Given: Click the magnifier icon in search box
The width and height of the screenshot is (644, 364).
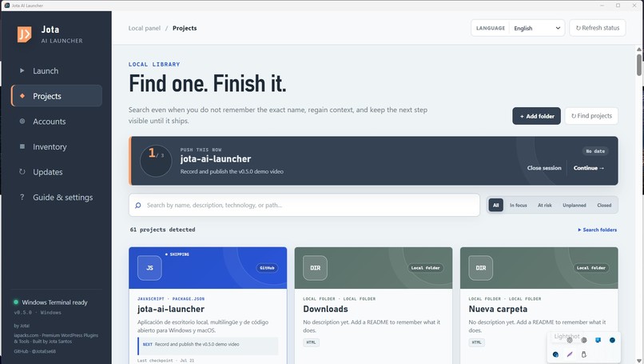Looking at the screenshot, I should click(138, 206).
